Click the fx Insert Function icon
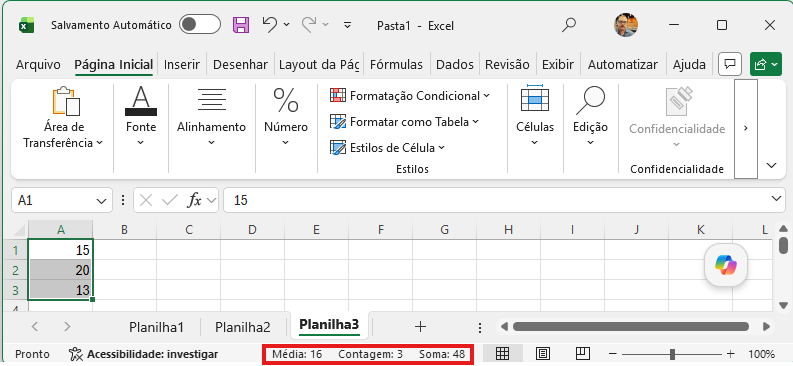This screenshot has height=366, width=793. [x=194, y=201]
